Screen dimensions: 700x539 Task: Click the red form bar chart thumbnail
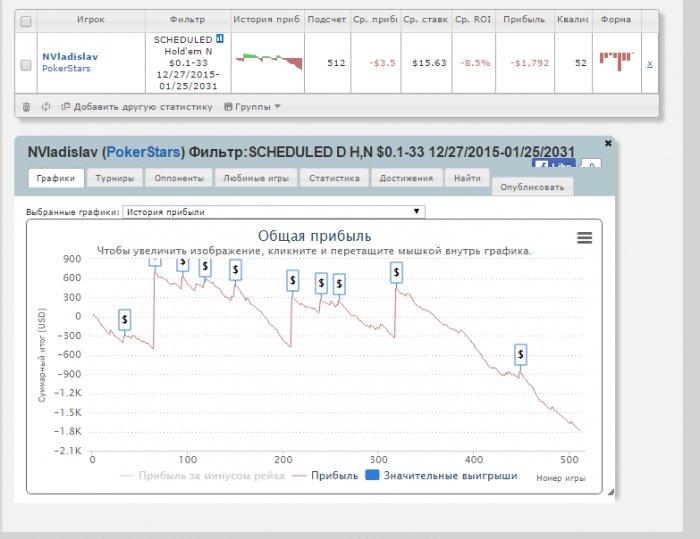pyautogui.click(x=617, y=61)
